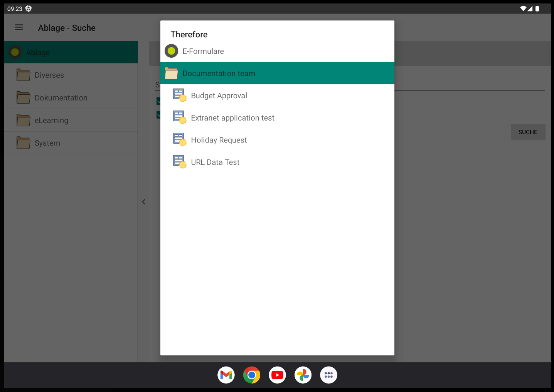Click the System folder icon
554x392 pixels.
tap(24, 143)
